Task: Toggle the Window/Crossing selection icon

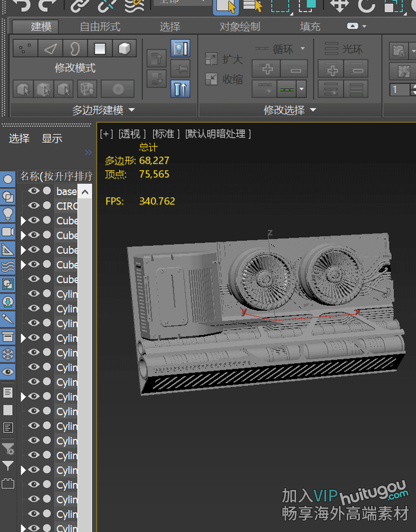Action: pyautogui.click(x=307, y=6)
